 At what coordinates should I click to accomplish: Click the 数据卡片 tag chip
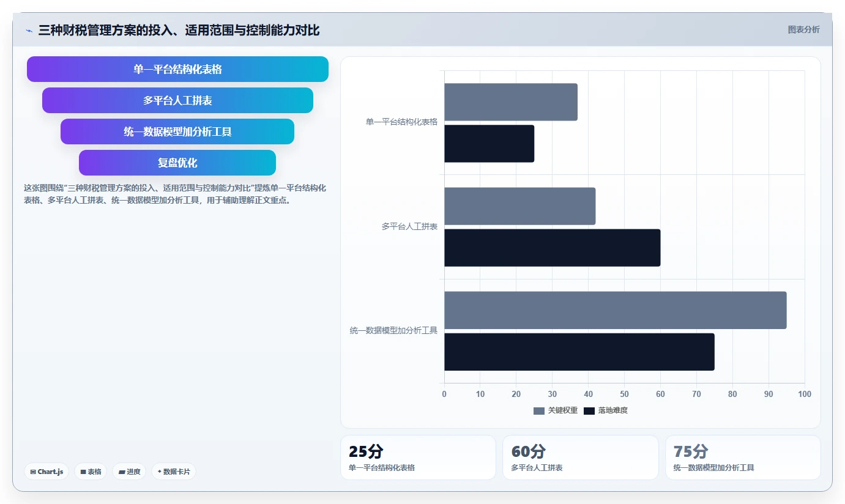(174, 472)
